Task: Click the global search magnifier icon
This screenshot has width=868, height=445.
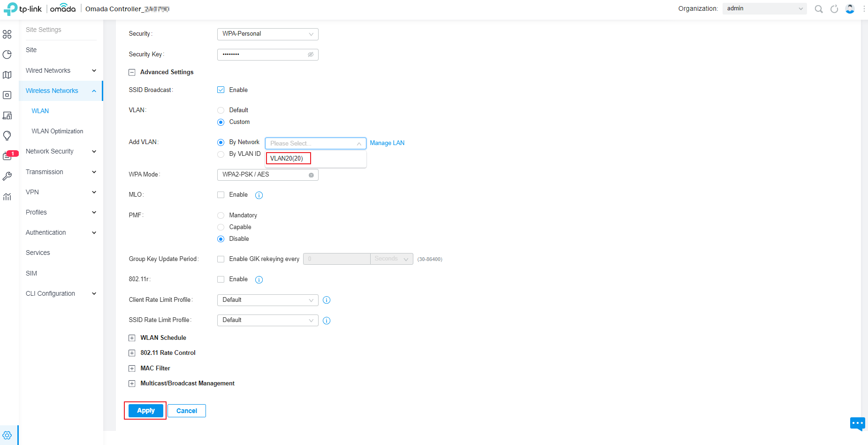Action: click(x=819, y=9)
